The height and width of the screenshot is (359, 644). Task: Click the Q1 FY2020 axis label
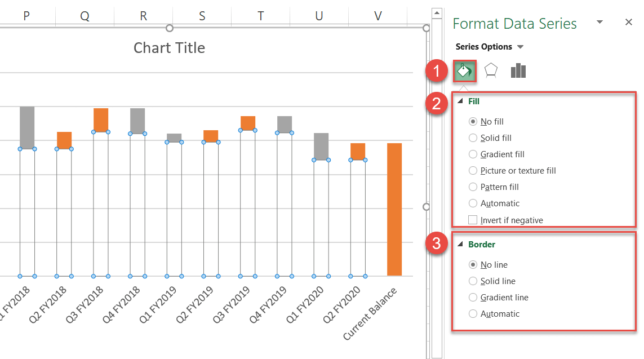coord(305,305)
